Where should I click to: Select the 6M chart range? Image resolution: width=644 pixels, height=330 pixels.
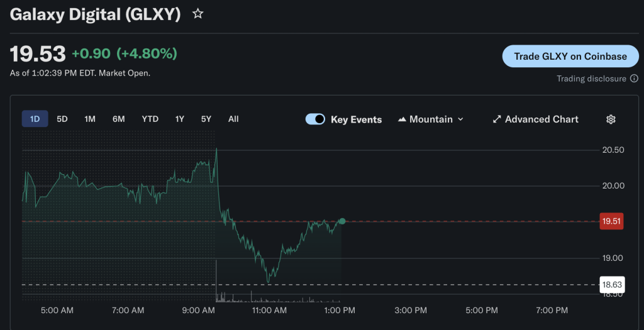[x=118, y=119]
